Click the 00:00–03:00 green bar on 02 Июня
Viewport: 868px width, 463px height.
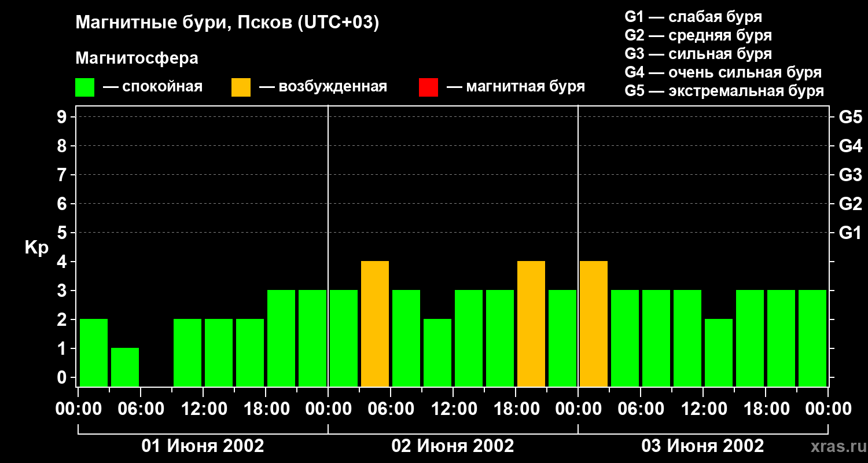tap(344, 338)
